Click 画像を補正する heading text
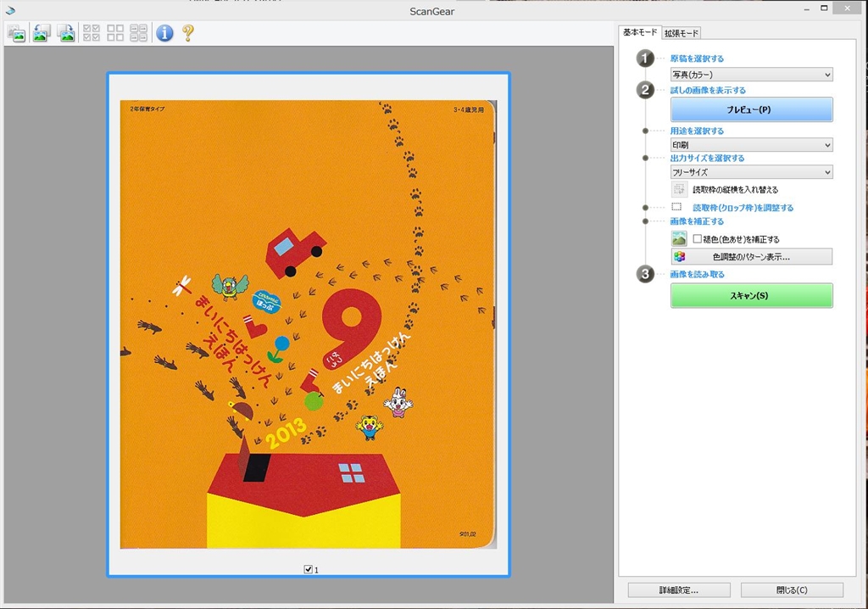This screenshot has width=868, height=609. click(x=697, y=221)
